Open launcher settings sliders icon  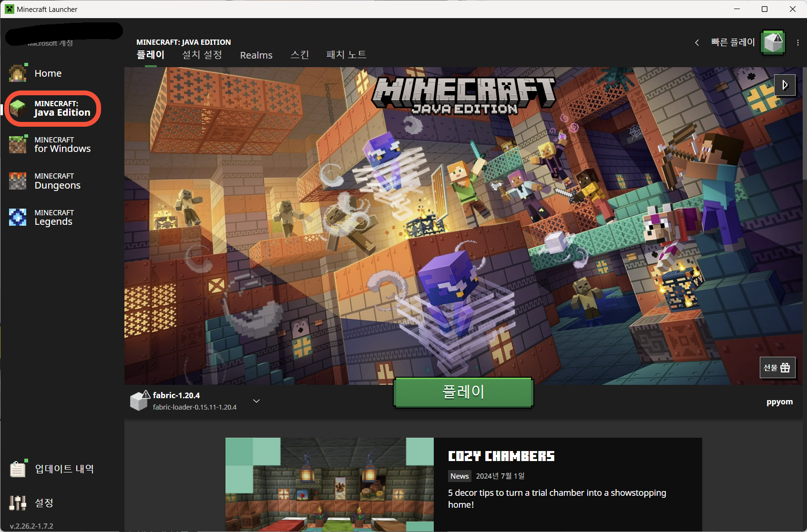[18, 503]
